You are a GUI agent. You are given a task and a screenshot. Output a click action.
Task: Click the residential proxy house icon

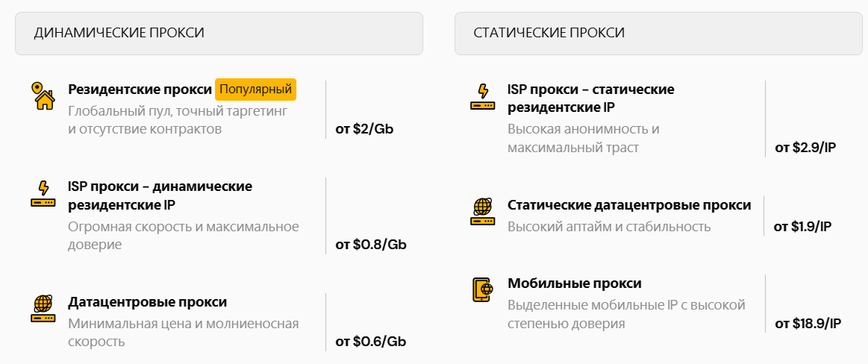tap(43, 96)
